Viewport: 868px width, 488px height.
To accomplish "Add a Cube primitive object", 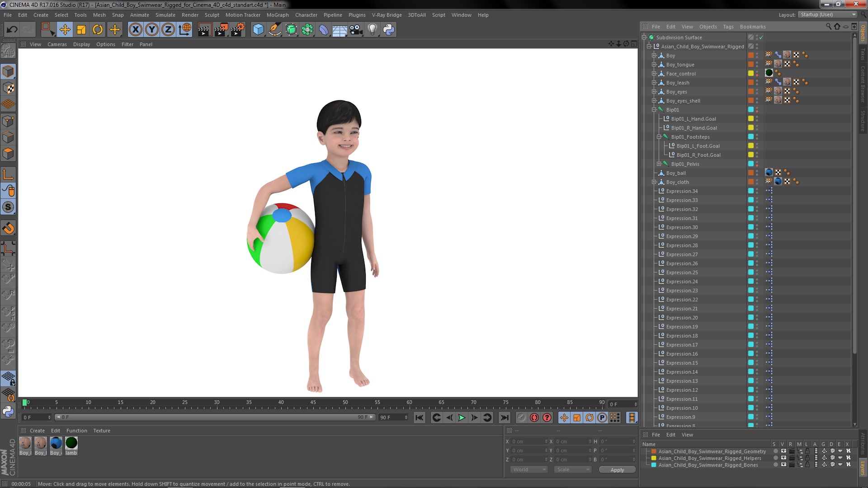I will coord(258,30).
